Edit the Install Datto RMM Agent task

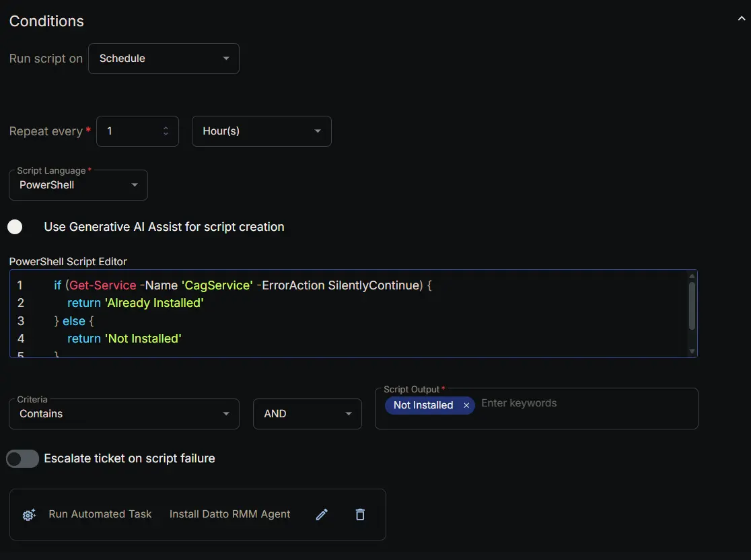coord(322,515)
